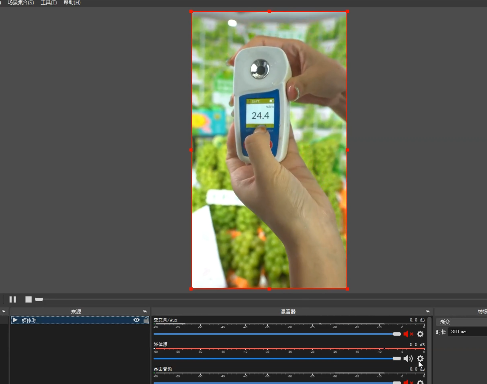This screenshot has height=384, width=487.
Task: Click the transition duration 300 ms field
Action: coord(467,332)
